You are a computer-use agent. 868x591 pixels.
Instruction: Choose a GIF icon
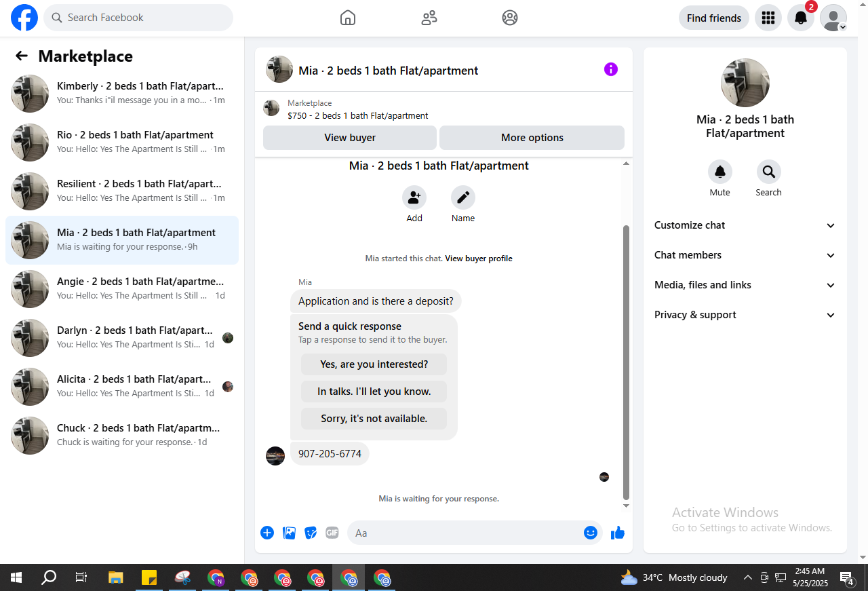(x=332, y=533)
